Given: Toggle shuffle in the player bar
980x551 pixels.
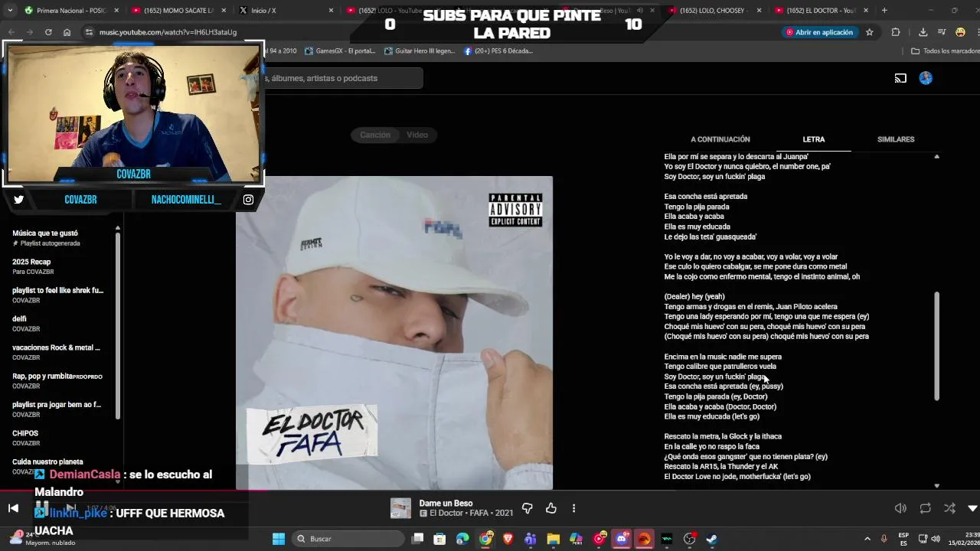Looking at the screenshot, I should [x=949, y=508].
